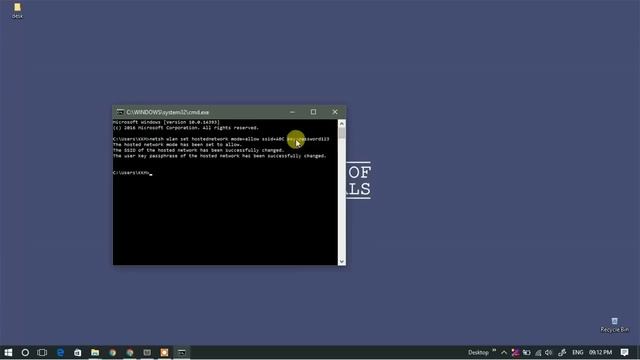The image size is (640, 360).
Task: Click the 'user key passphrase' output line
Action: [220, 156]
